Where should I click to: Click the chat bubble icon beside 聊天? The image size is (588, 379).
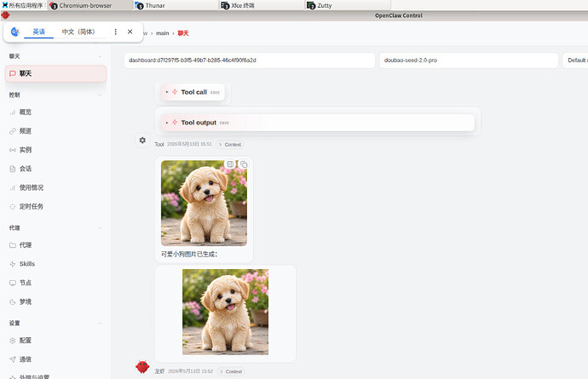[x=13, y=73]
